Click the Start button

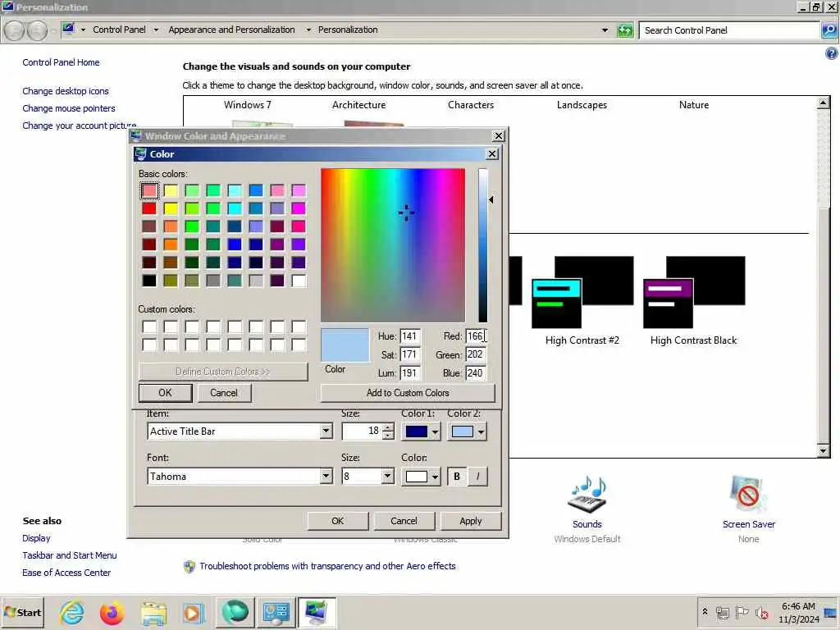click(22, 612)
